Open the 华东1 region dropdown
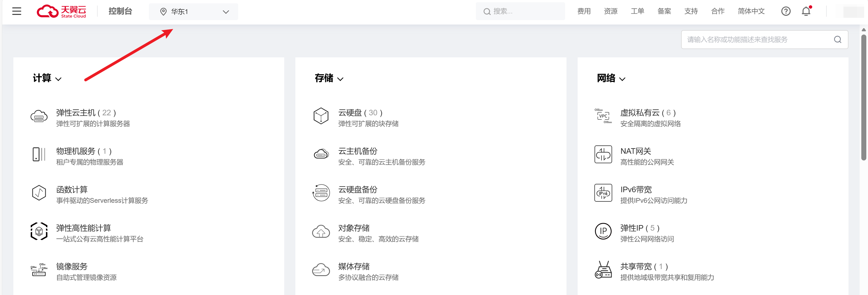 click(193, 12)
